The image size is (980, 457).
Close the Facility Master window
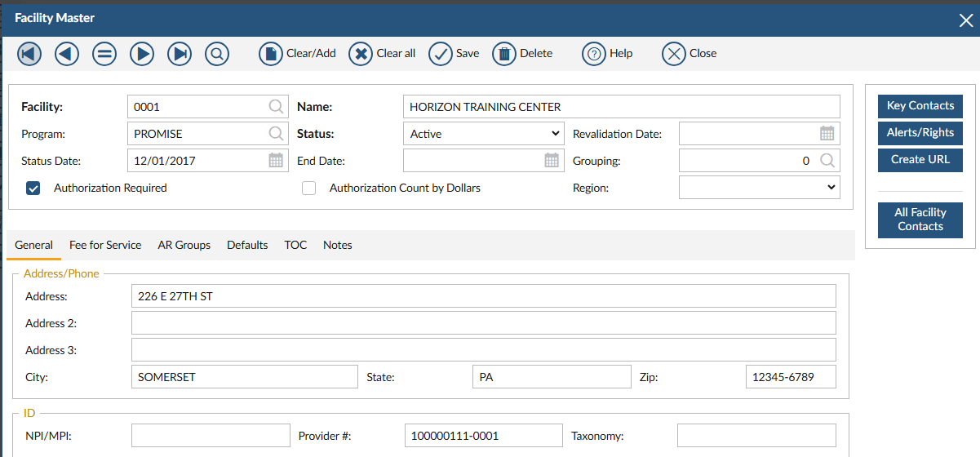point(965,20)
